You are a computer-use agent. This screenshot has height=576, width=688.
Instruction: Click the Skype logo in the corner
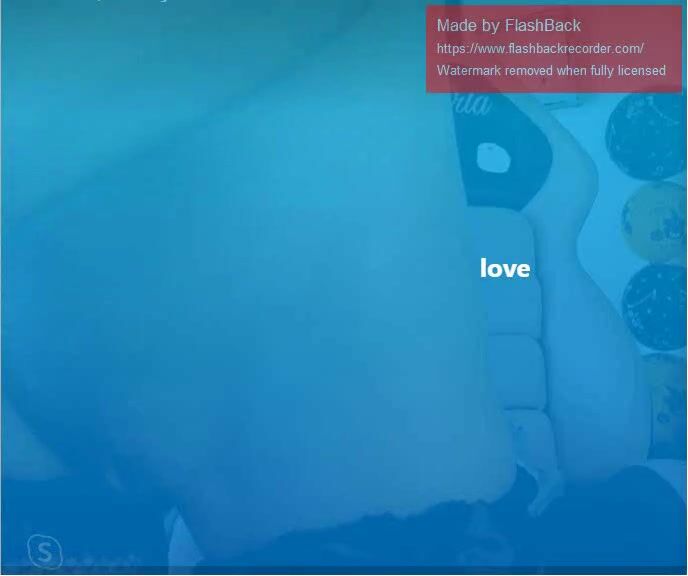coord(44,550)
